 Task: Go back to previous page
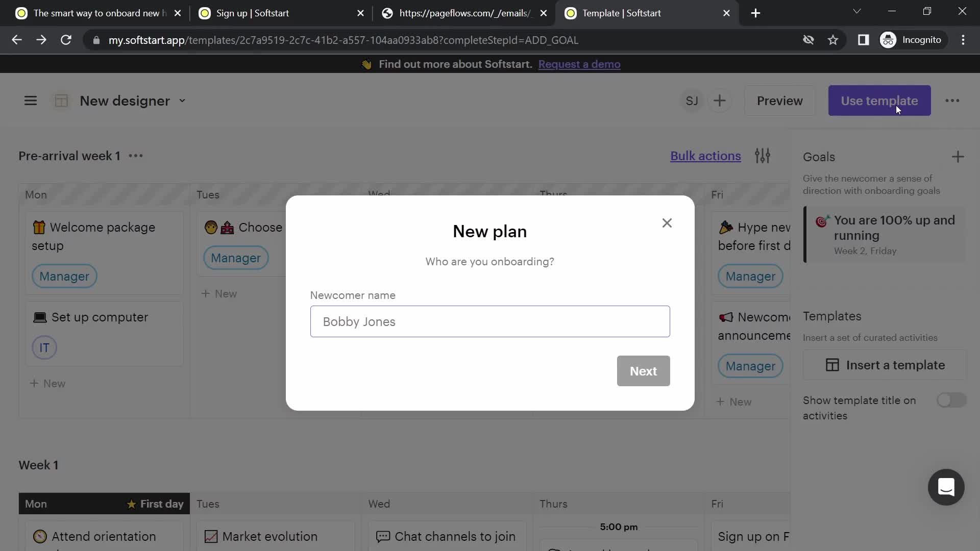17,40
